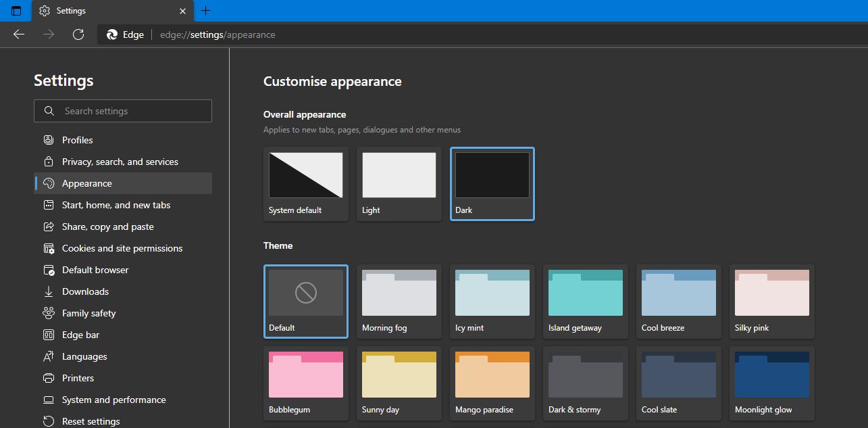
Task: Select System default appearance option
Action: 305,183
